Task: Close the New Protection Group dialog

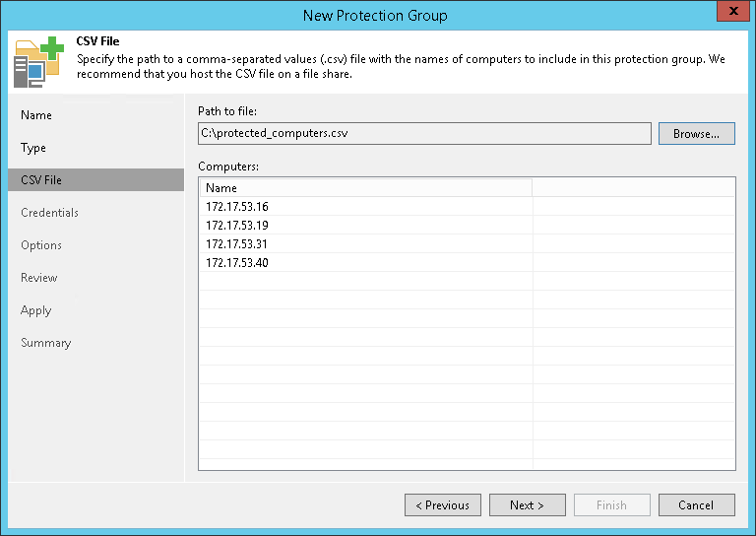Action: [728, 14]
